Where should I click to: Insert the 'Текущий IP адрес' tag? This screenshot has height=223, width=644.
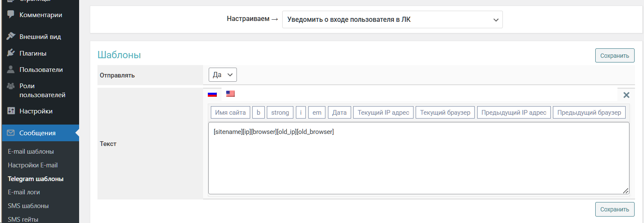[x=383, y=113]
